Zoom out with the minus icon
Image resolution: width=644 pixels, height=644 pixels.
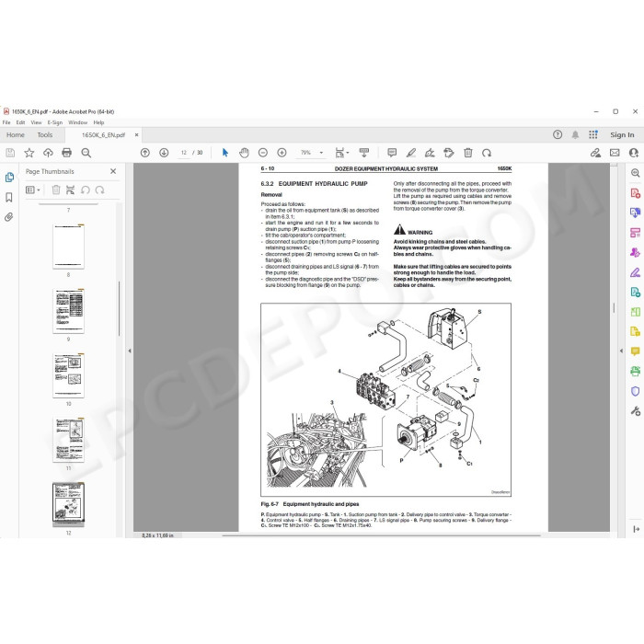point(263,153)
